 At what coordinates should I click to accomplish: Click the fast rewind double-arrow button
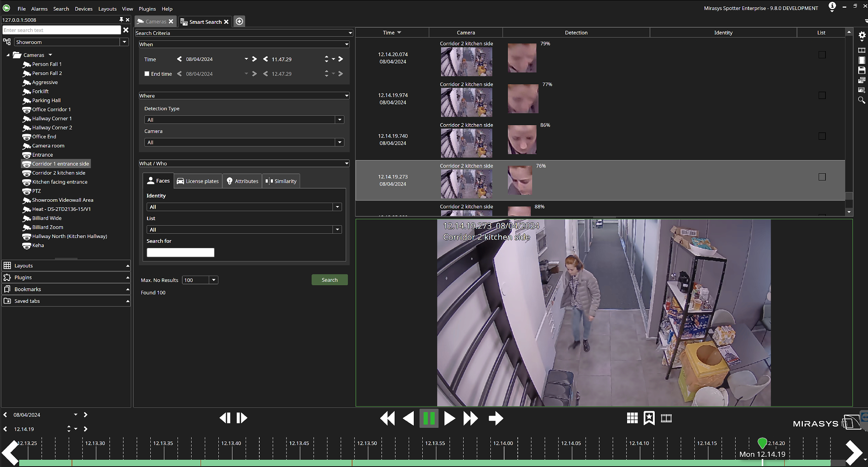(387, 418)
